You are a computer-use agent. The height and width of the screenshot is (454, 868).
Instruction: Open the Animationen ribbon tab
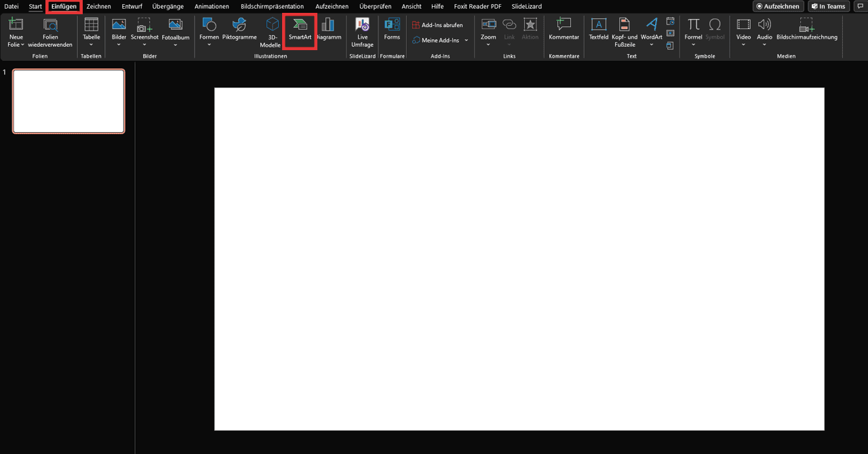[x=212, y=6]
